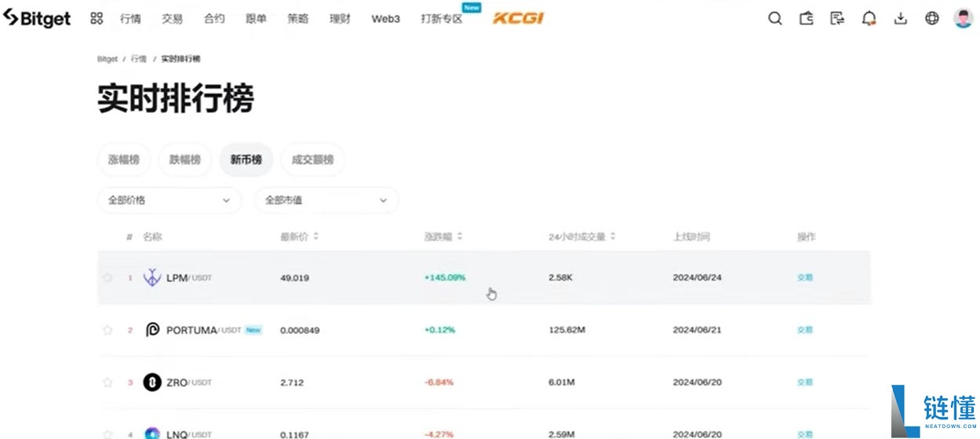Image resolution: width=980 pixels, height=439 pixels.
Task: Select the 新币榜 tab
Action: click(246, 159)
